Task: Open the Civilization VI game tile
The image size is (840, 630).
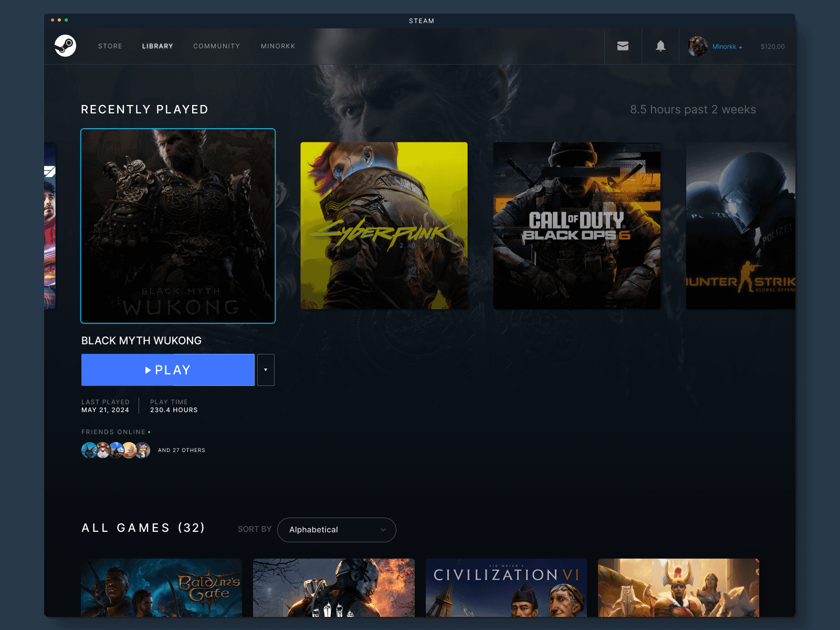Action: coord(506,587)
